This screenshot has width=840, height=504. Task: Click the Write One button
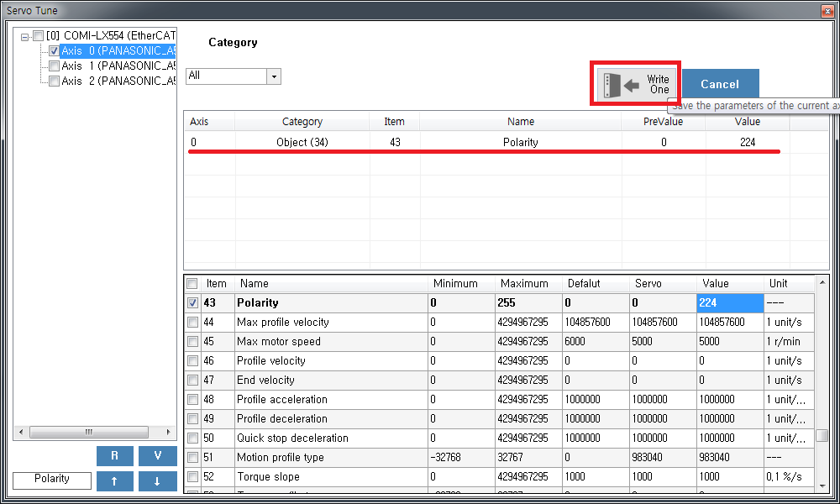tap(635, 84)
